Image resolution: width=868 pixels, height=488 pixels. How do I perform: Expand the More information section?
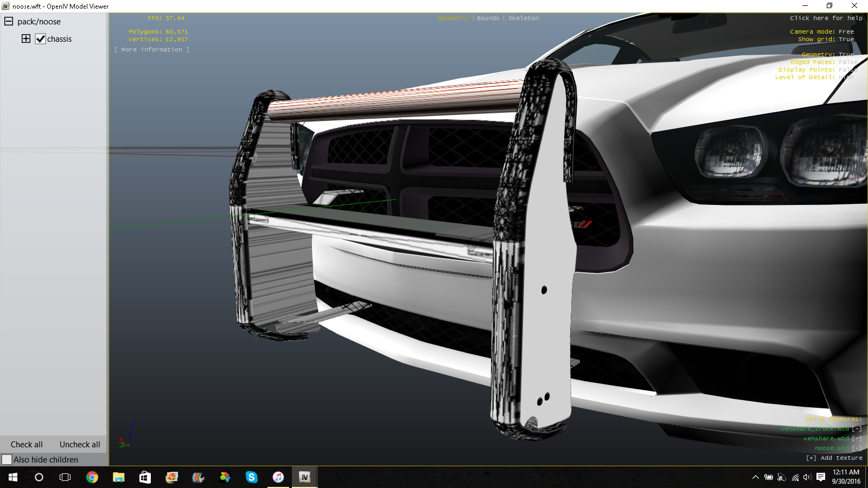tap(152, 49)
